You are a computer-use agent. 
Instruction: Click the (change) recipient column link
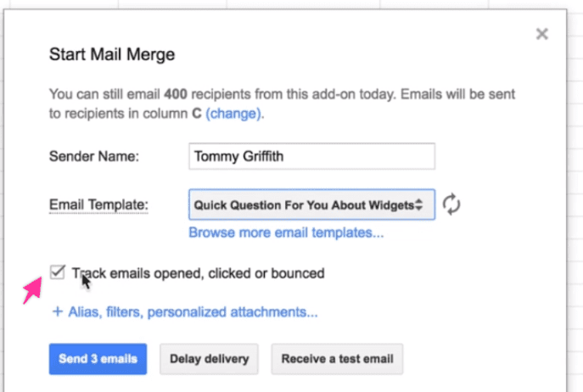point(233,114)
